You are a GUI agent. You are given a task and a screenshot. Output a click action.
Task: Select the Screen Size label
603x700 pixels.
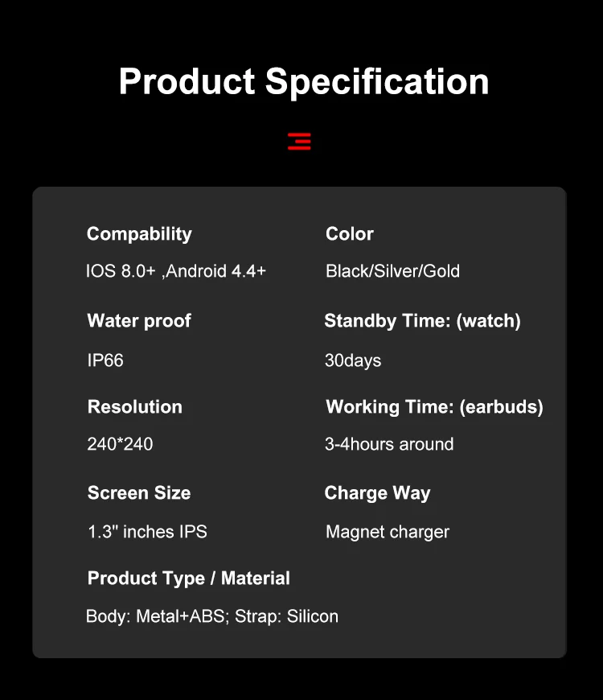(x=139, y=493)
